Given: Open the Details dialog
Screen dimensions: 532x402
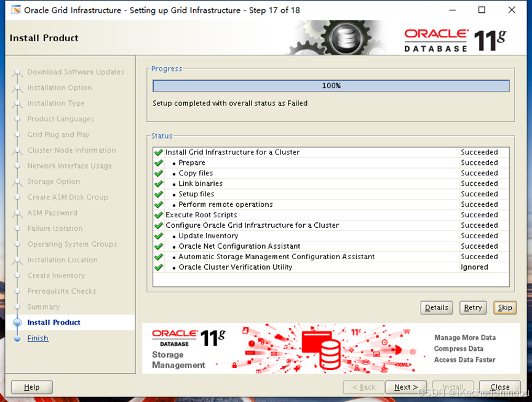Looking at the screenshot, I should coord(437,307).
